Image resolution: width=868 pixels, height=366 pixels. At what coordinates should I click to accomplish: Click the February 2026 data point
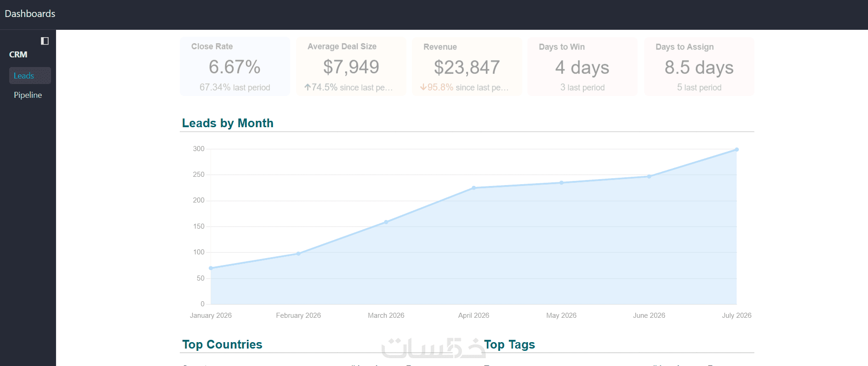tap(298, 253)
